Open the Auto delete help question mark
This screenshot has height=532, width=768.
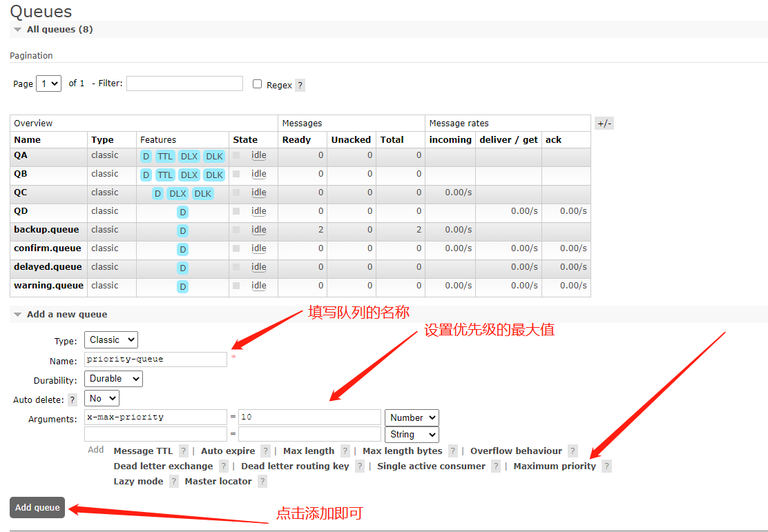click(x=73, y=400)
